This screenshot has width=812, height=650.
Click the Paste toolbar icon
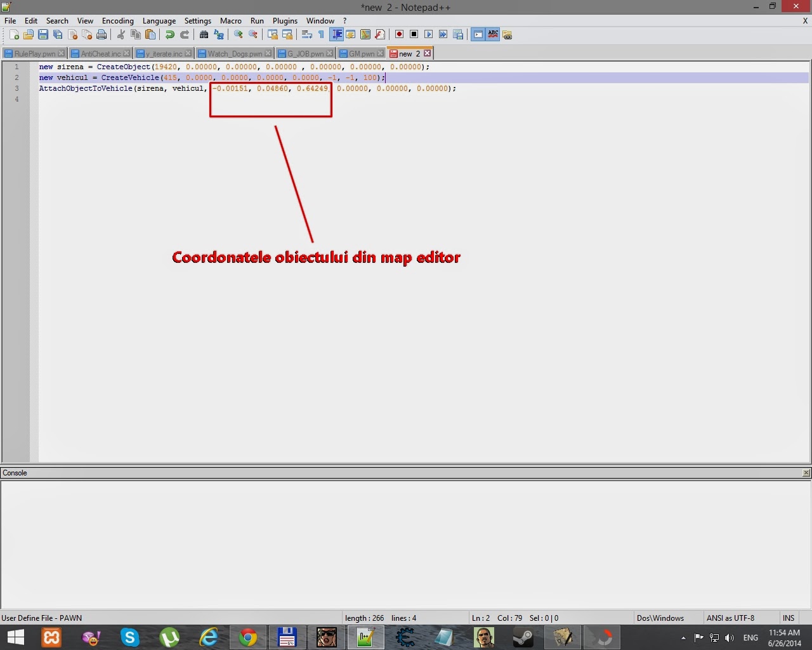(150, 34)
